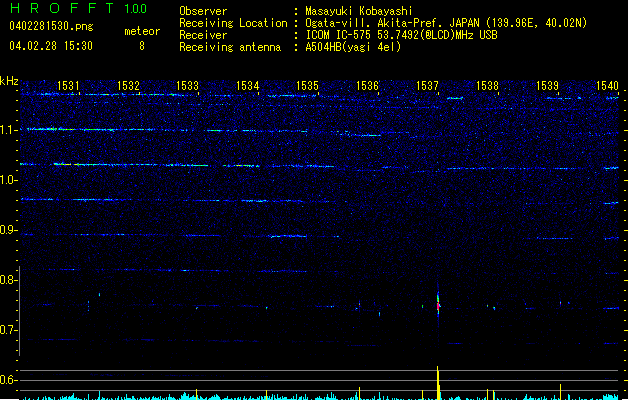Click the meteor count label
This screenshot has width=629, height=400.
142,31
